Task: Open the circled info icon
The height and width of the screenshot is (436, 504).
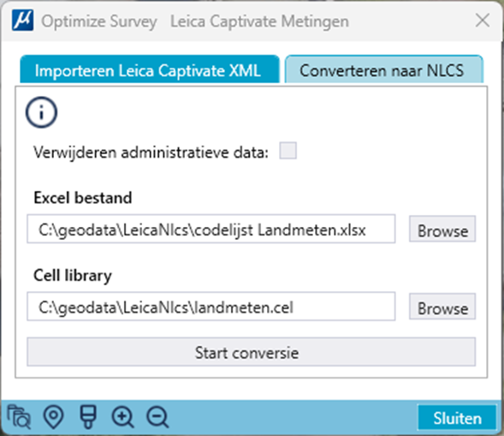Action: coord(41,112)
